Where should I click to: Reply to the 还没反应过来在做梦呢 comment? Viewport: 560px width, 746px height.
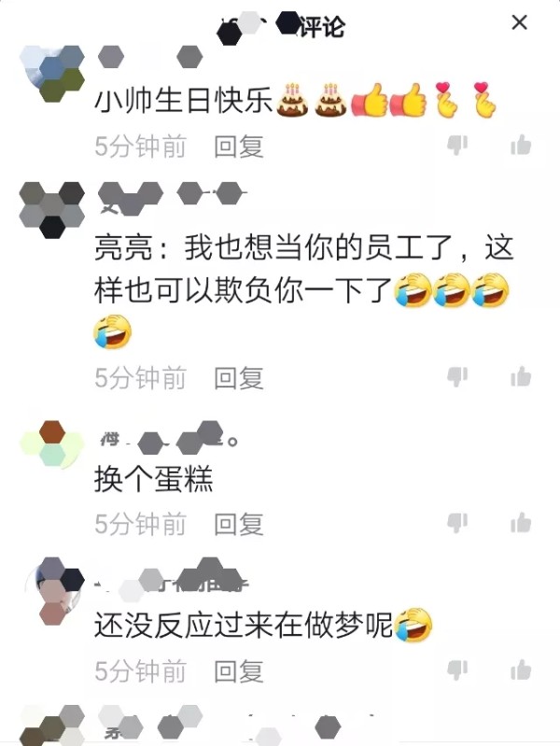pos(238,670)
